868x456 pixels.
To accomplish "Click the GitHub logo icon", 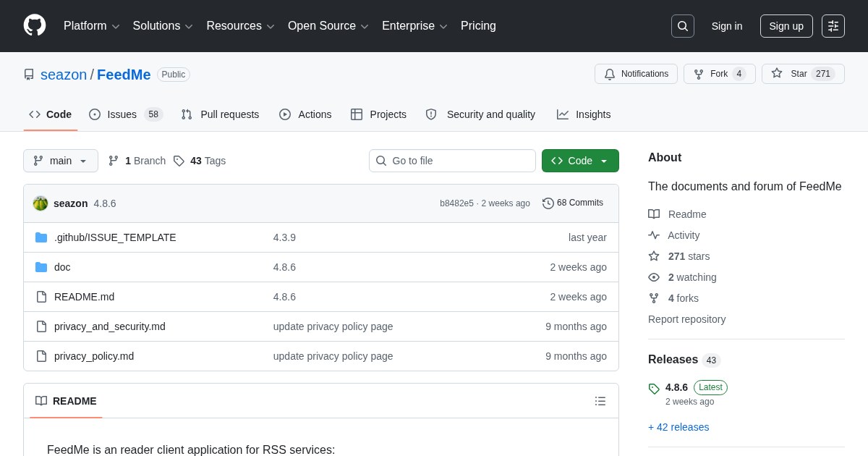I will click(35, 25).
